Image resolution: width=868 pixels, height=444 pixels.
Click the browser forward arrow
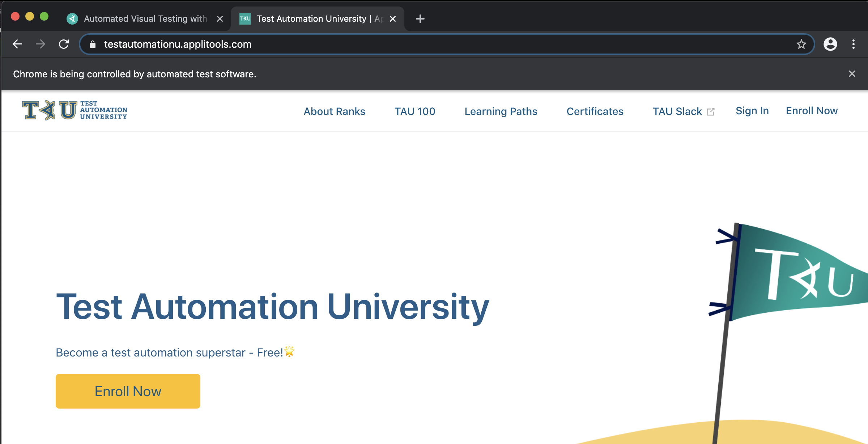pyautogui.click(x=41, y=44)
